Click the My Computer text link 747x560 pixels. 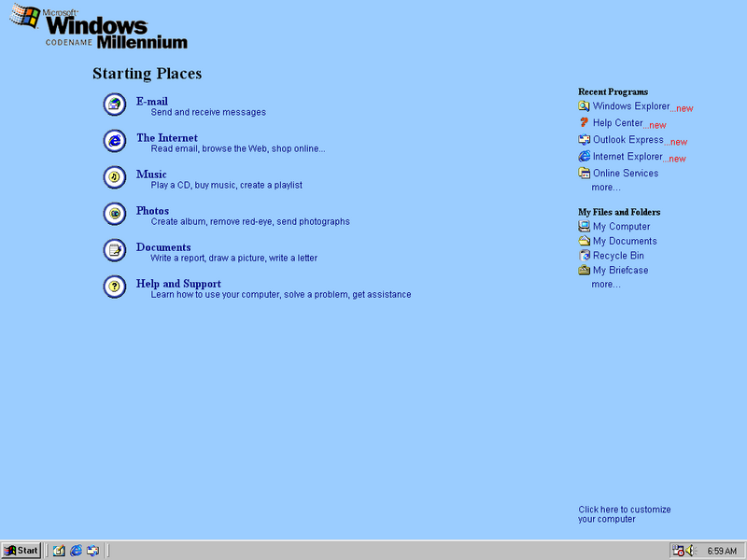(621, 227)
